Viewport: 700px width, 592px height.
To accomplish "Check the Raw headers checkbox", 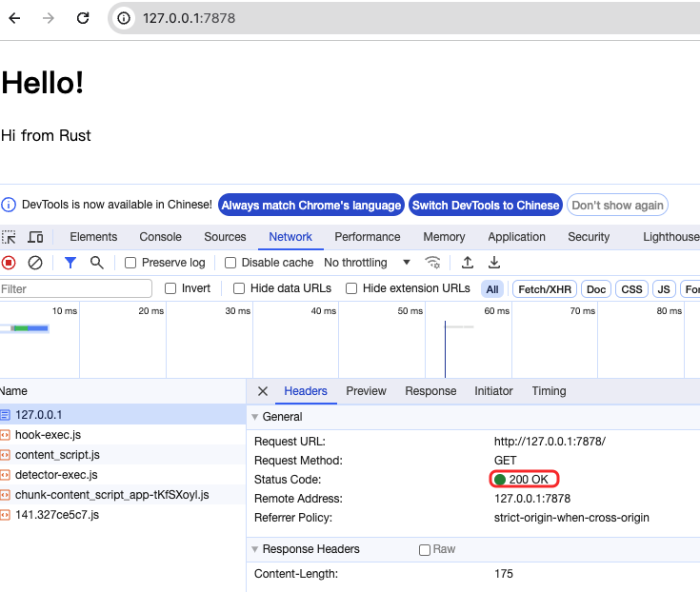I will [425, 549].
